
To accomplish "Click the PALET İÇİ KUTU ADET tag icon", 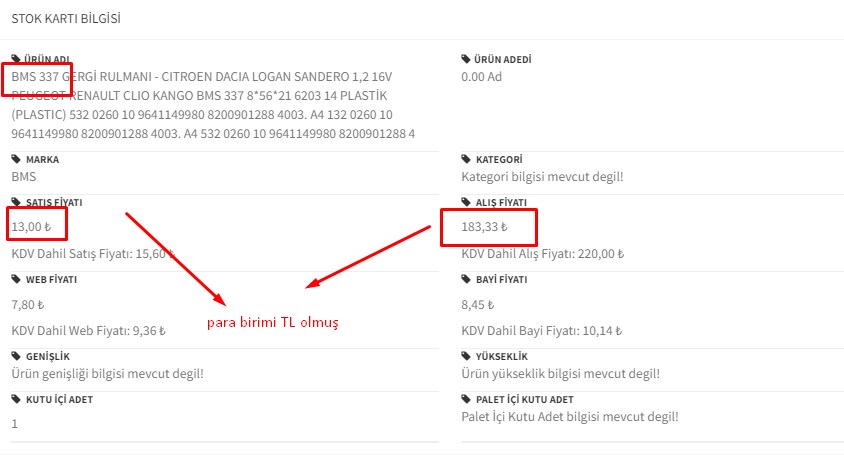I will [x=466, y=399].
